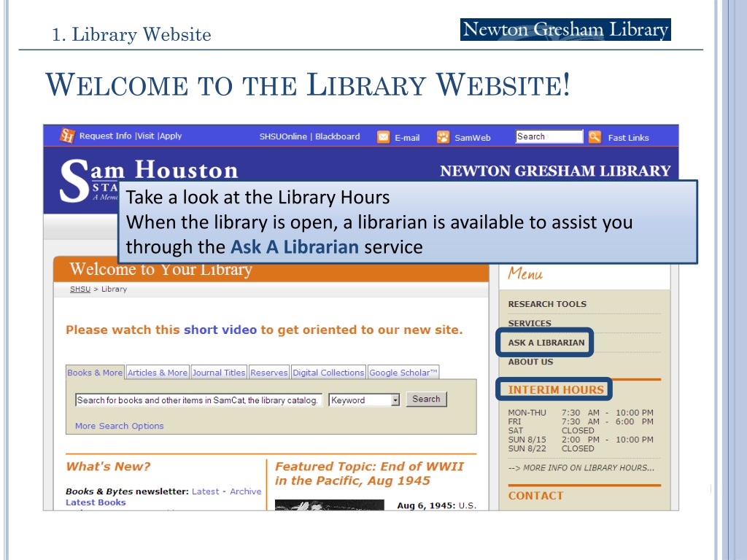Click the SUN 8/15 hours row
747x560 pixels.
(581, 440)
